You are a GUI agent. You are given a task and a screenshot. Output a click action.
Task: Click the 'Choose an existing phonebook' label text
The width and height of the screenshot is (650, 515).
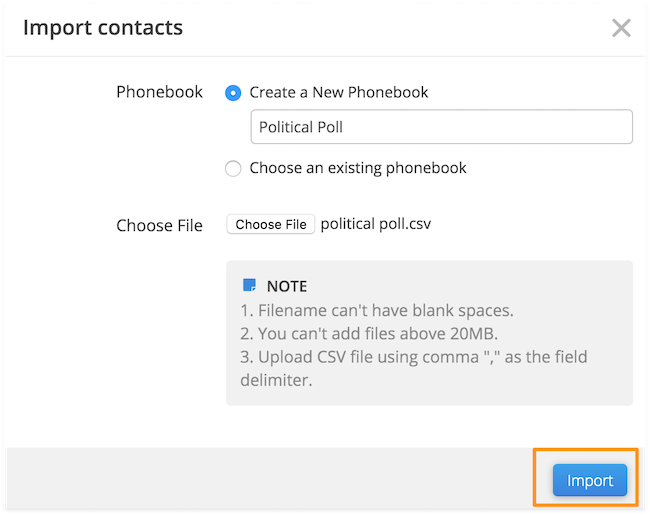tap(358, 168)
